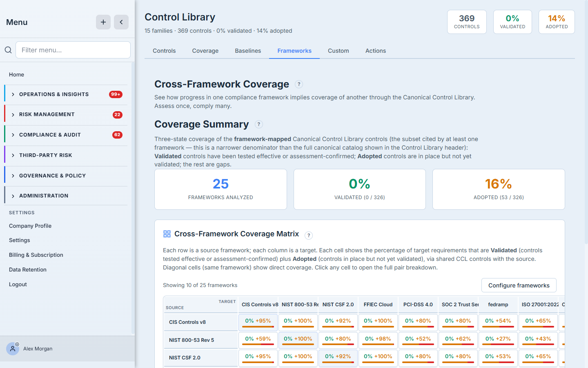Click the 99+ badge on Operations & Insights
This screenshot has width=588, height=368.
pyautogui.click(x=116, y=94)
